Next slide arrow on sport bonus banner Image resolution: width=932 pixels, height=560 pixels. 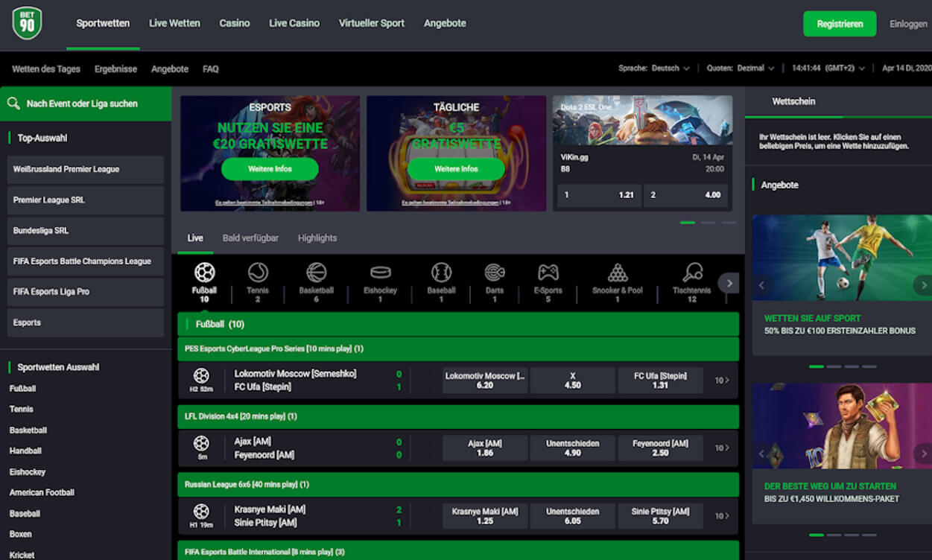coord(922,285)
